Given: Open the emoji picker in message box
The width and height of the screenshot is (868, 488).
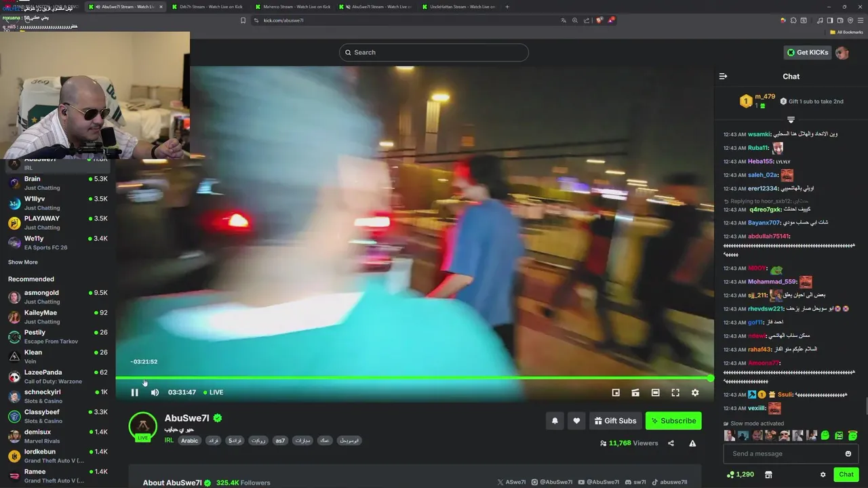Looking at the screenshot, I should coord(848,453).
